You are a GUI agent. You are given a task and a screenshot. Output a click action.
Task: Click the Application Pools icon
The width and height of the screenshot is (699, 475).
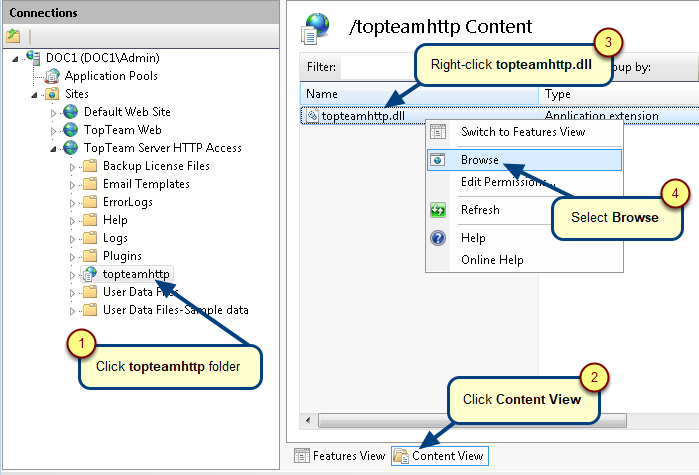click(53, 76)
